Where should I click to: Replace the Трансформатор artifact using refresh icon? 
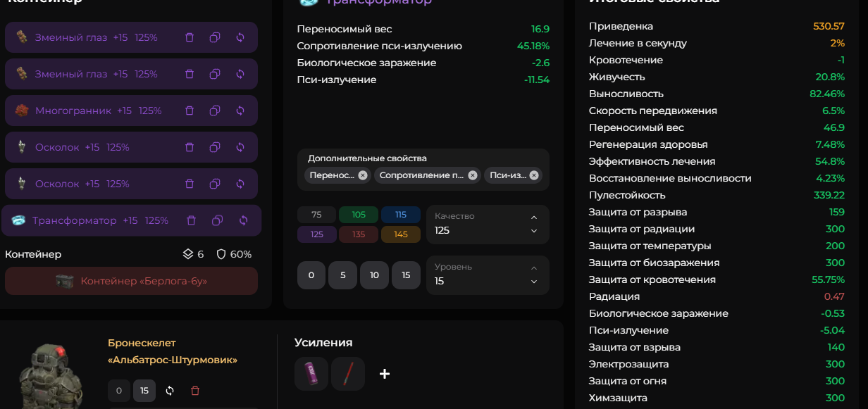pyautogui.click(x=243, y=220)
